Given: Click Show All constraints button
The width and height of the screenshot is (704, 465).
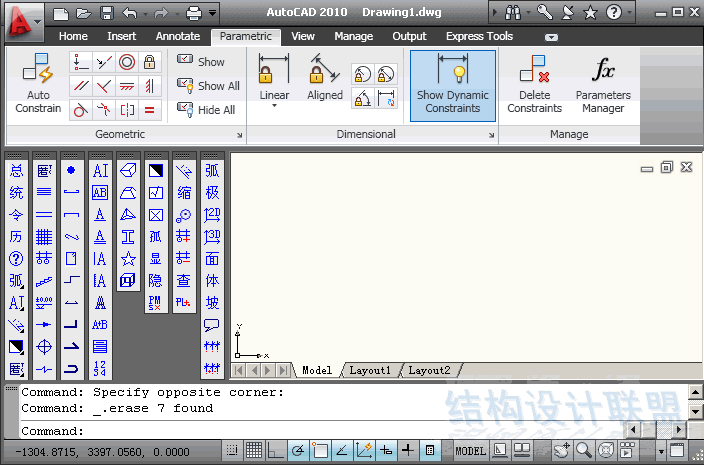Looking at the screenshot, I should [208, 85].
